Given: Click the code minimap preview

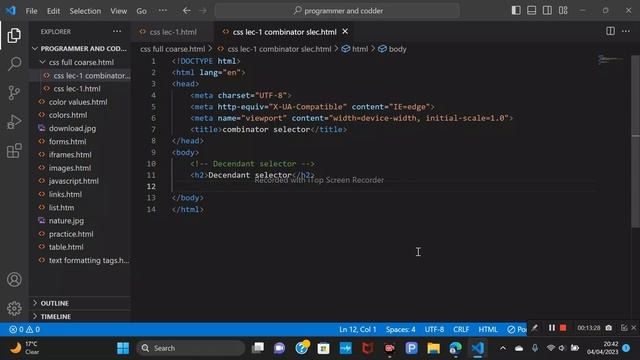Looking at the screenshot, I should point(610,60).
